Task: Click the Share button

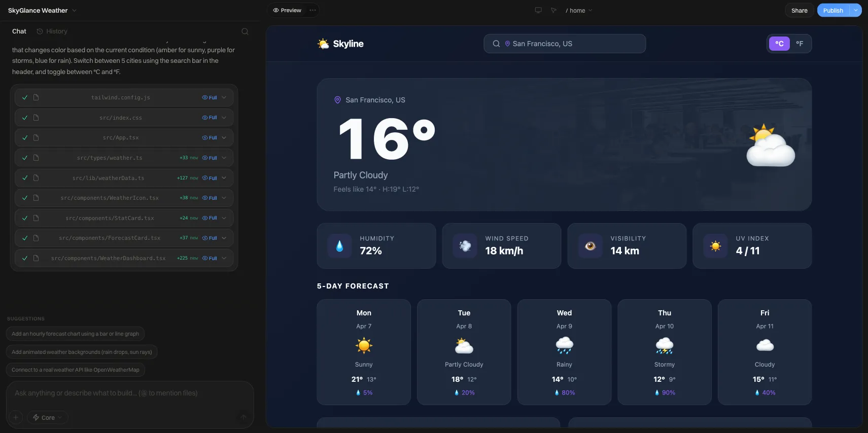Action: [799, 11]
